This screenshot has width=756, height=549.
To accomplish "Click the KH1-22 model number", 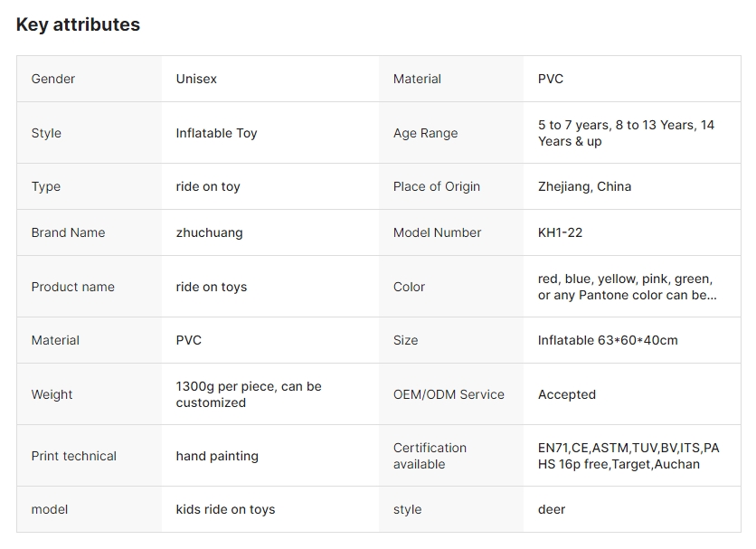I will 560,232.
